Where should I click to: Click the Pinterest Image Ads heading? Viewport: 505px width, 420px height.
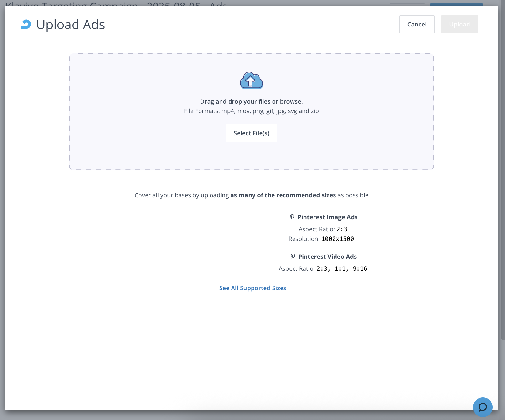click(327, 217)
